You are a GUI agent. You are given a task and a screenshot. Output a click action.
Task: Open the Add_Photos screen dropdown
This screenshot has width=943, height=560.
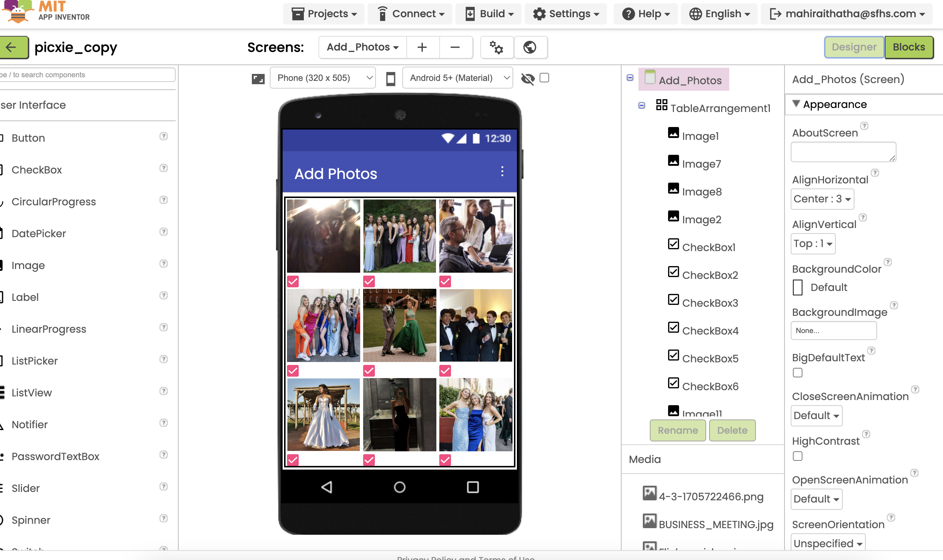(x=362, y=47)
